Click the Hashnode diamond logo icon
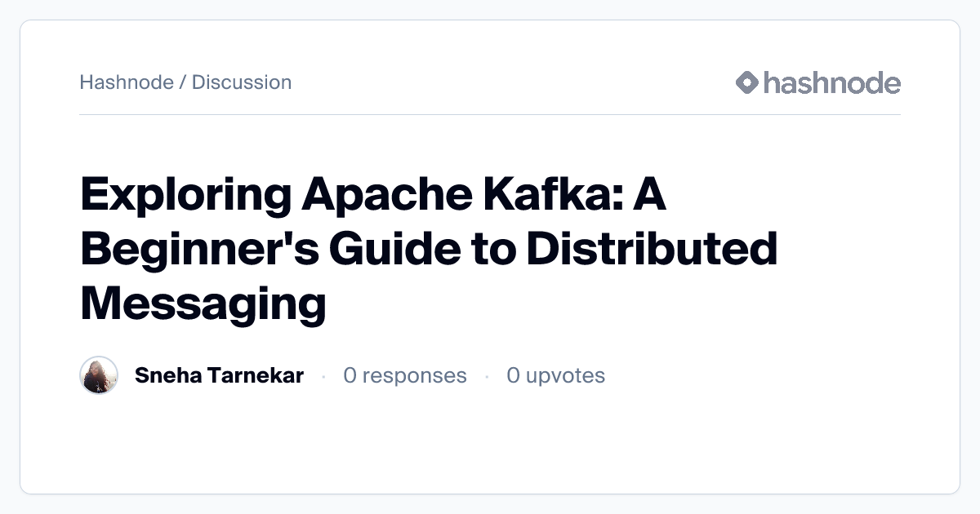The width and height of the screenshot is (980, 514). tap(747, 82)
